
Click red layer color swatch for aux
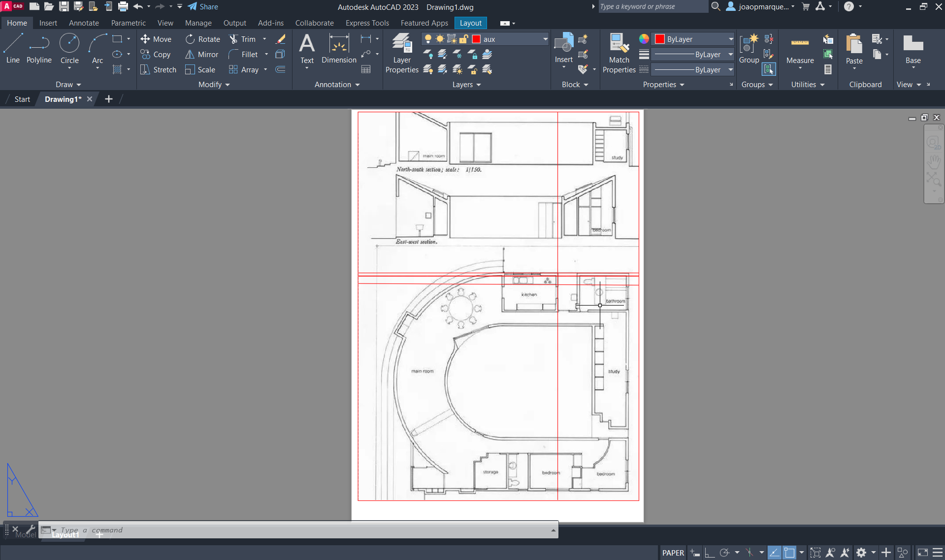476,39
